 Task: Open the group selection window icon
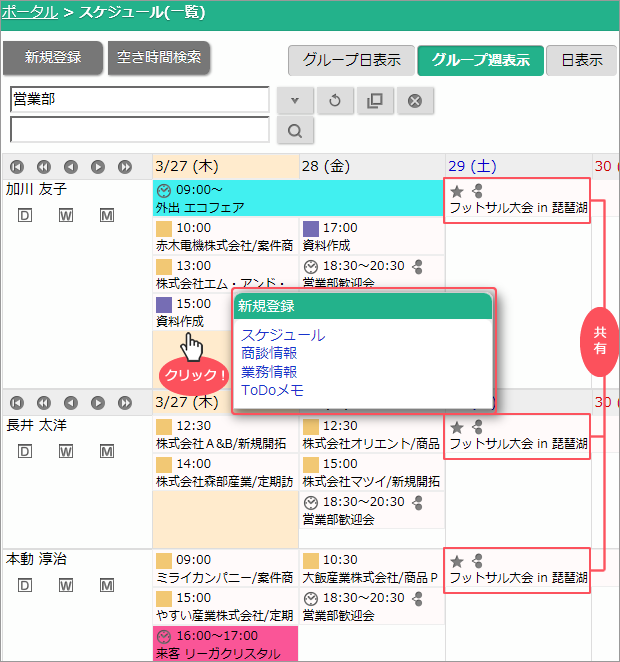(375, 100)
